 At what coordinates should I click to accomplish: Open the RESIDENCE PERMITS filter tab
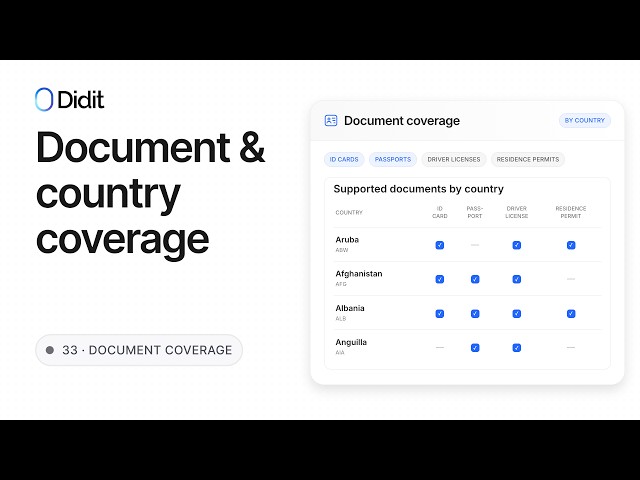coord(527,159)
